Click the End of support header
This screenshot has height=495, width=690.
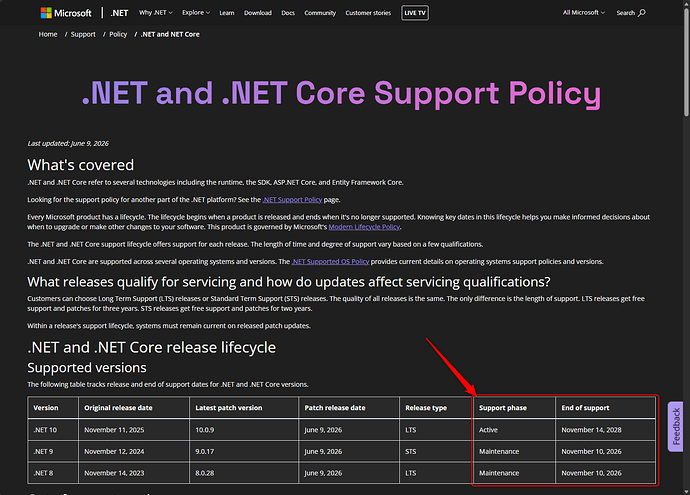pos(606,408)
